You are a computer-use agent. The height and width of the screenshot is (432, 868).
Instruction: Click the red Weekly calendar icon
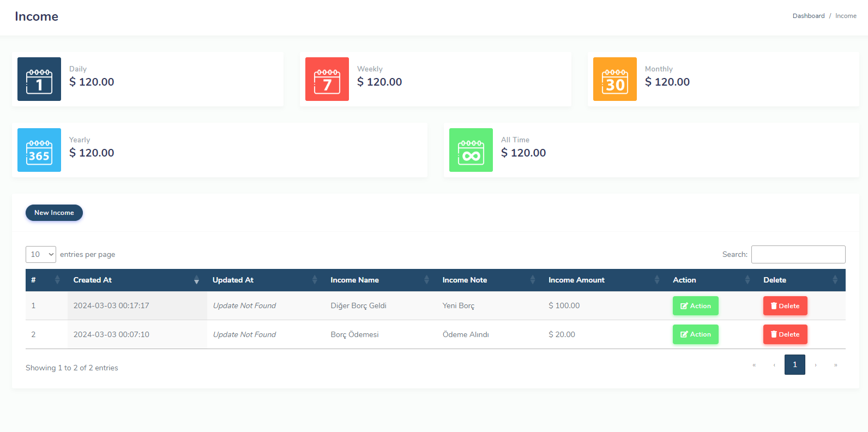coord(327,79)
